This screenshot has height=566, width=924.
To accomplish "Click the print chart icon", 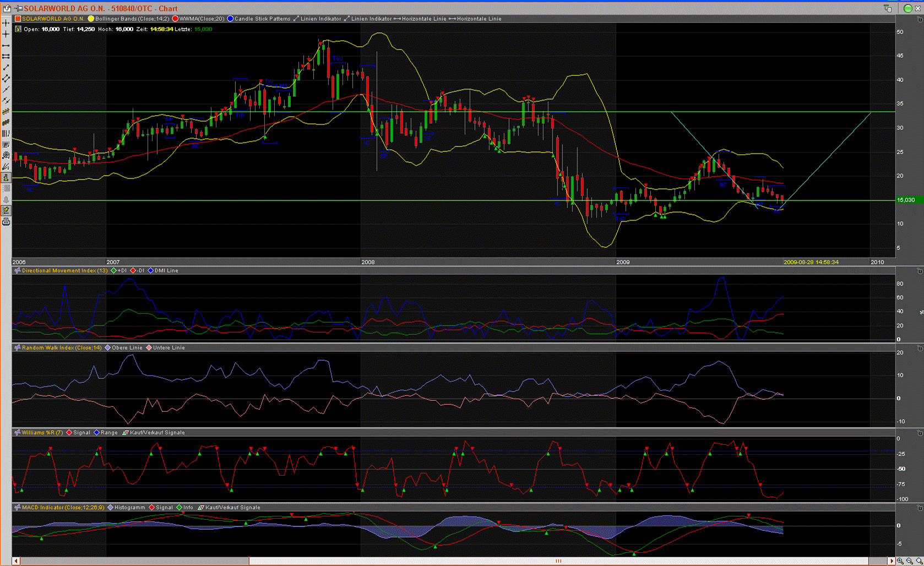I will pyautogui.click(x=6, y=221).
